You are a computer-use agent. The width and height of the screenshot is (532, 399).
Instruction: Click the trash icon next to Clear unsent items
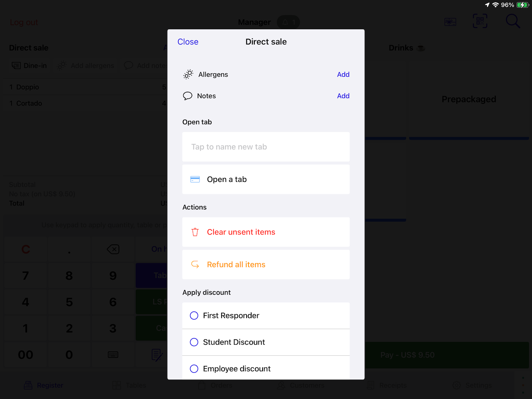tap(195, 232)
